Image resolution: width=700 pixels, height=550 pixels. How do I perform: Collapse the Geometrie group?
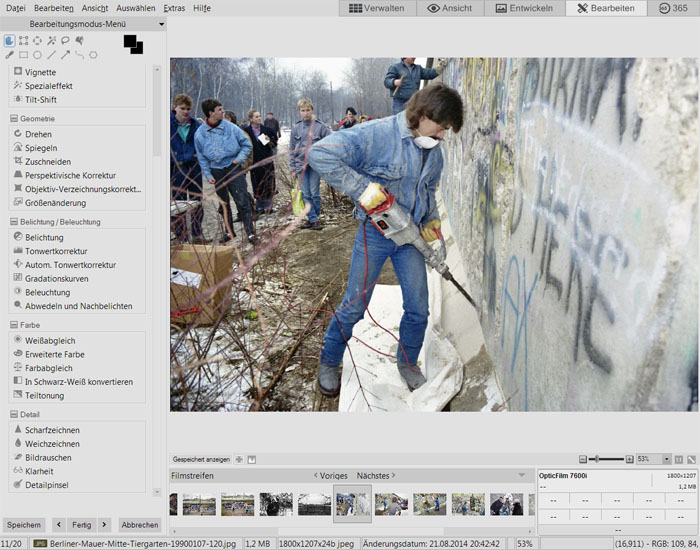12,119
